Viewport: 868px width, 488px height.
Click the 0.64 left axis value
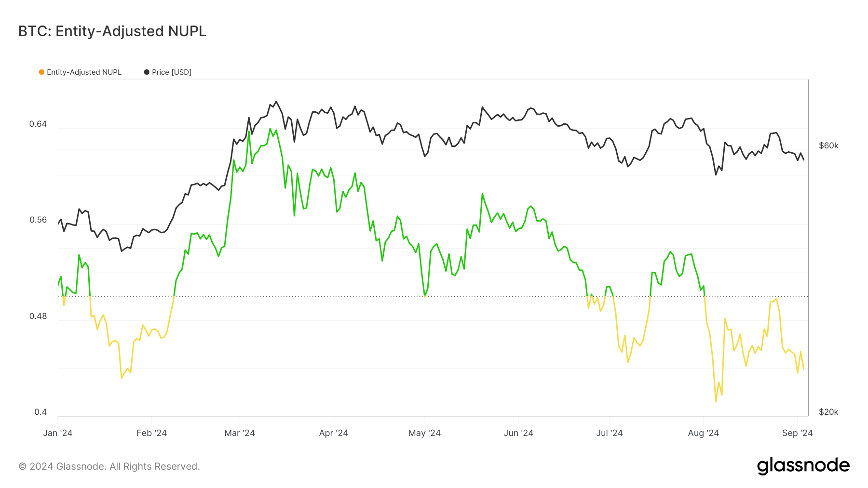[x=38, y=124]
